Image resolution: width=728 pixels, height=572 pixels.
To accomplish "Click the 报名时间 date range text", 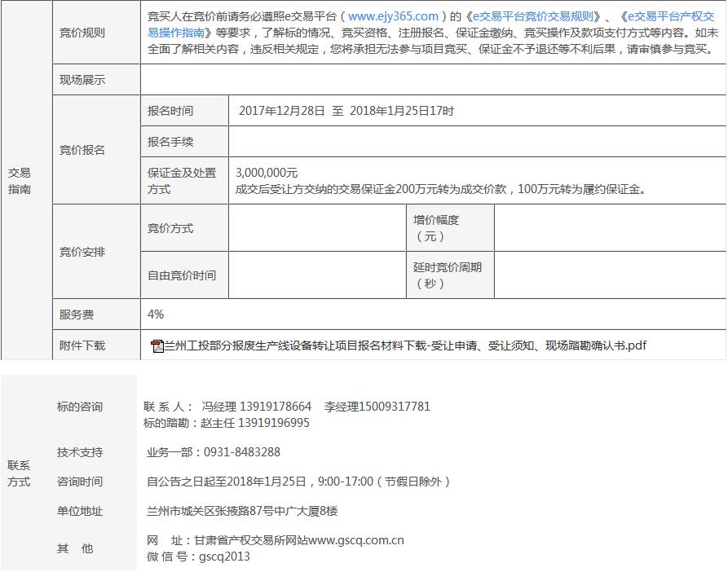I will pyautogui.click(x=346, y=111).
